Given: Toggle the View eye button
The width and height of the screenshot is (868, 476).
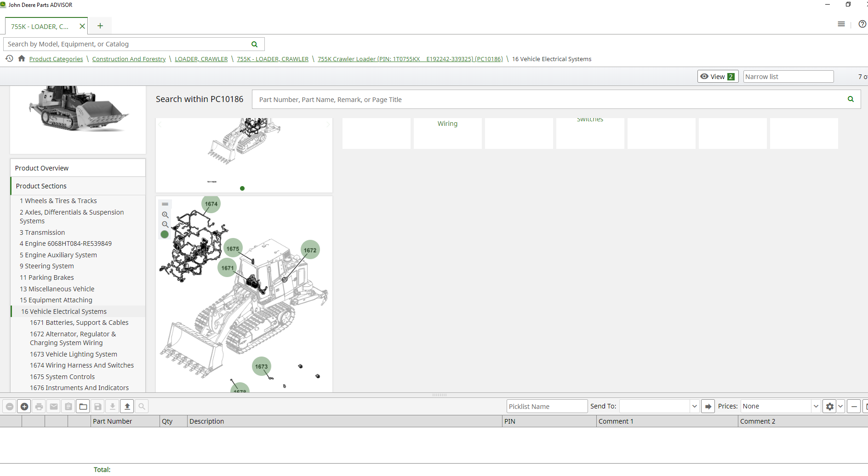Looking at the screenshot, I should pyautogui.click(x=718, y=77).
